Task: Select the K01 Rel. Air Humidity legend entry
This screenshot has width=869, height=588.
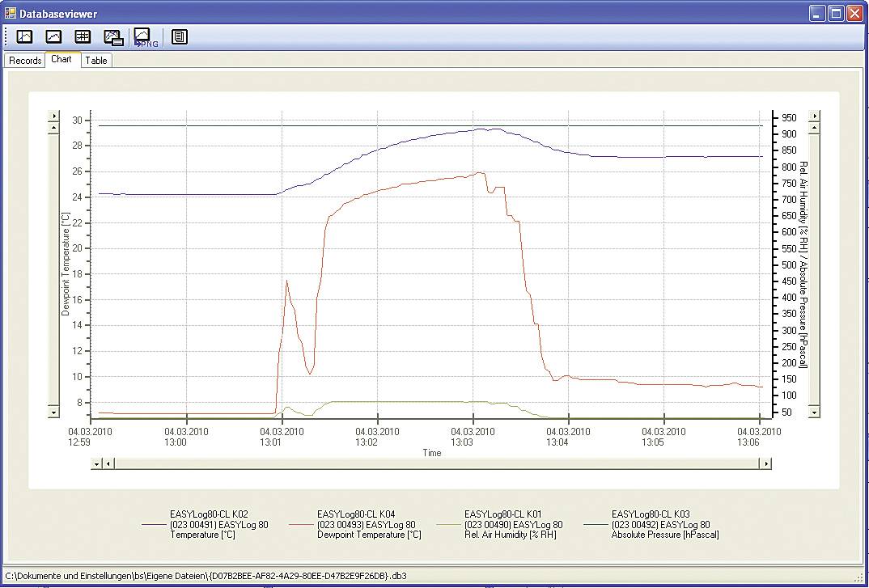Action: tap(514, 524)
